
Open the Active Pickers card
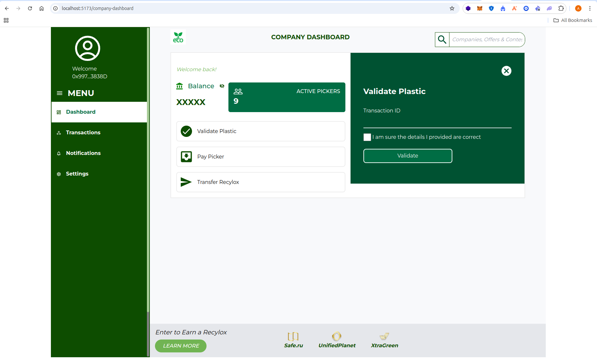pos(287,97)
